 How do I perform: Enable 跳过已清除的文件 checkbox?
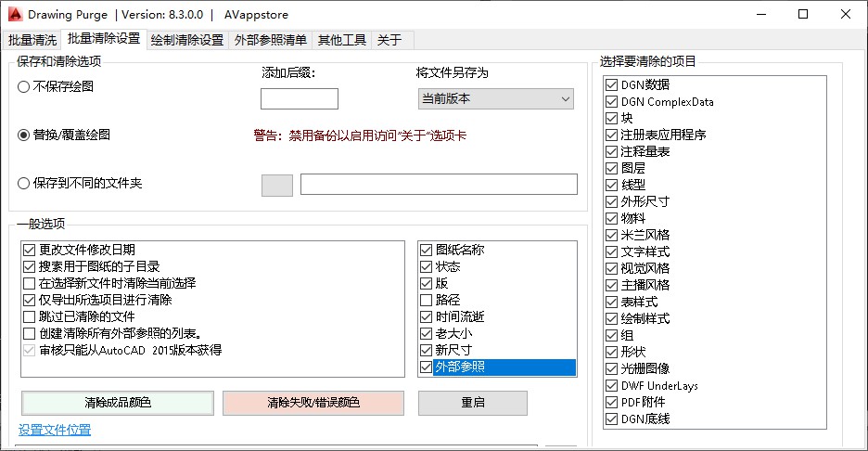click(x=29, y=316)
